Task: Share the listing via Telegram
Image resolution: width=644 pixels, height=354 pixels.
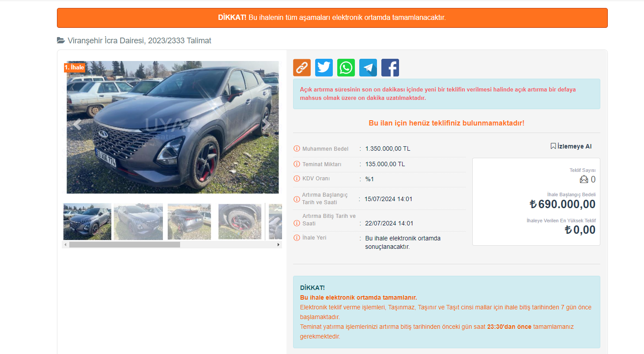Action: coord(368,68)
